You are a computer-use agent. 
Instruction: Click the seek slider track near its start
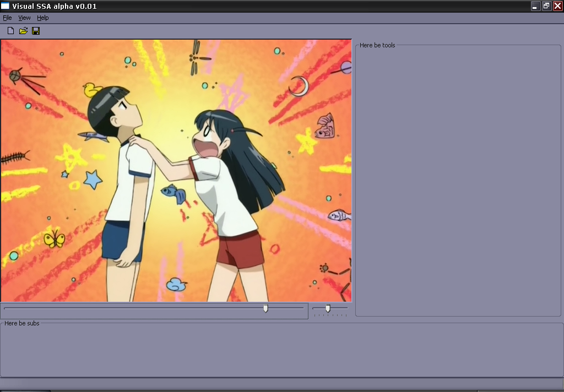pos(17,308)
